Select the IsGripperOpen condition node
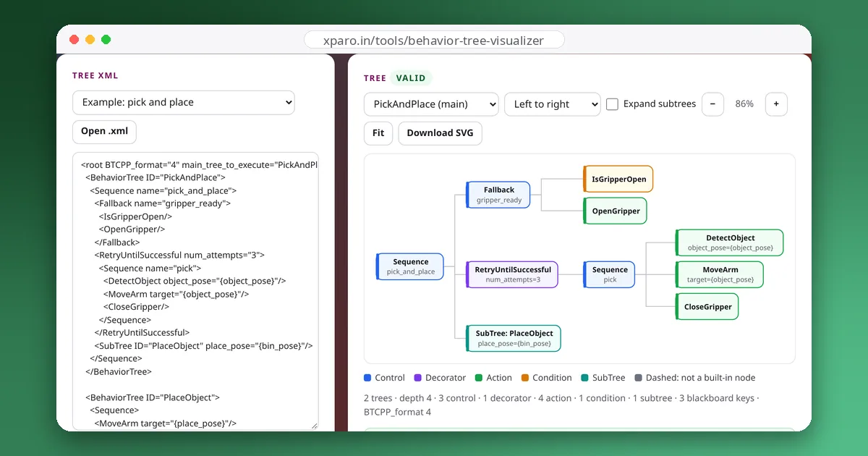Image resolution: width=868 pixels, height=456 pixels. (618, 180)
